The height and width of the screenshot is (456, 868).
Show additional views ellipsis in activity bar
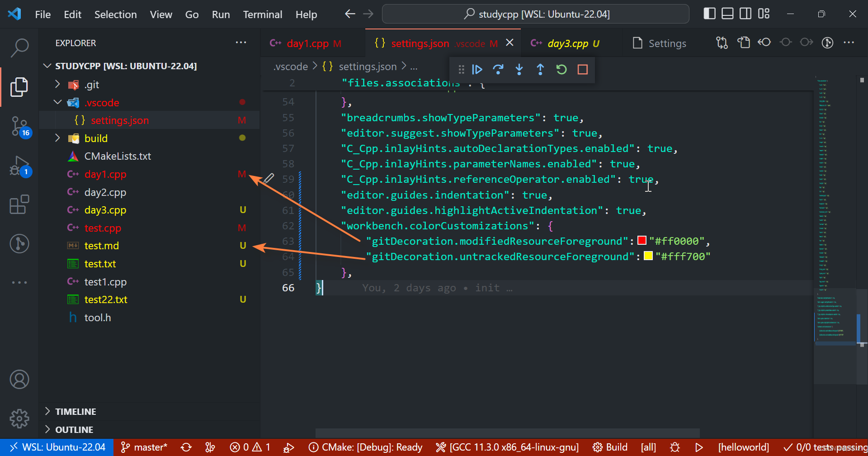click(x=19, y=282)
